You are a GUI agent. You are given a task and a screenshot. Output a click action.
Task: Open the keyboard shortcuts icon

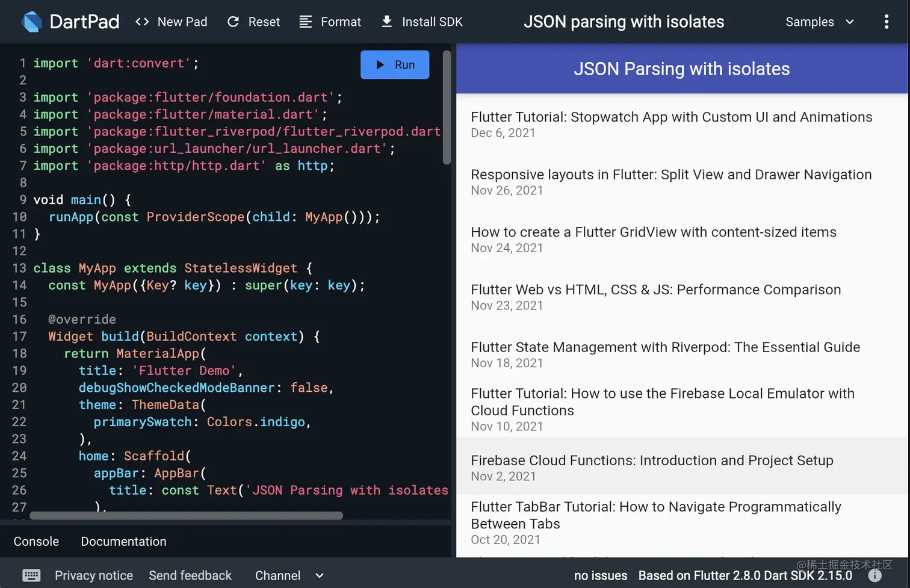pyautogui.click(x=31, y=575)
